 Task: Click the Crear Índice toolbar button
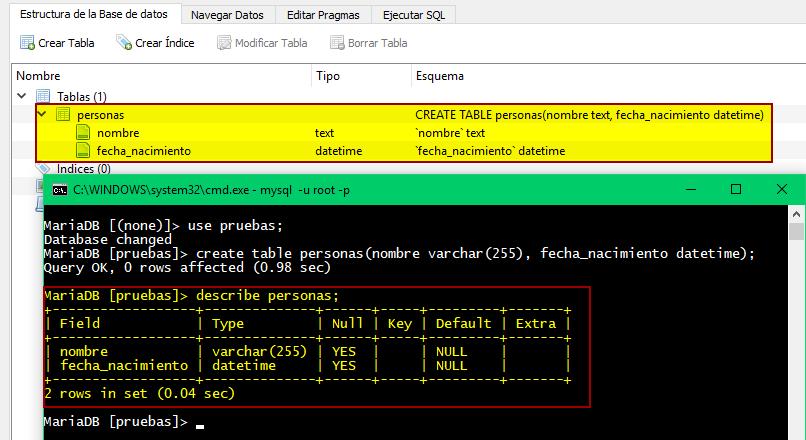click(x=155, y=43)
